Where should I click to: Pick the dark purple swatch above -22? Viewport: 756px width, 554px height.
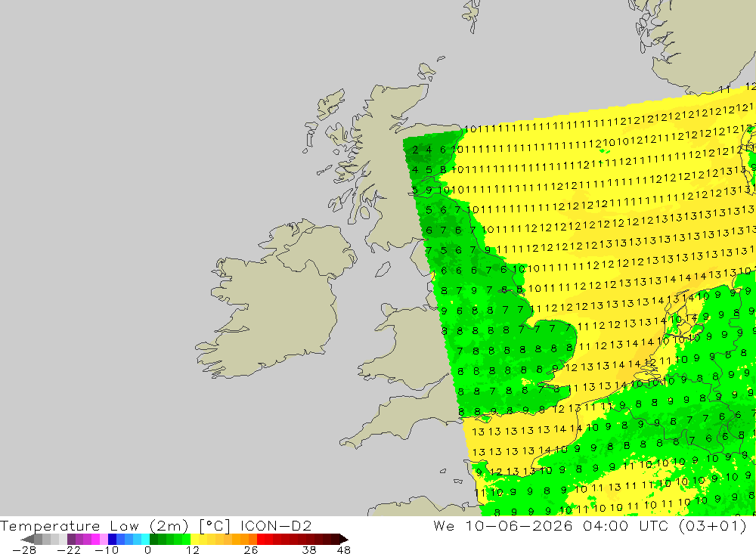coord(71,539)
